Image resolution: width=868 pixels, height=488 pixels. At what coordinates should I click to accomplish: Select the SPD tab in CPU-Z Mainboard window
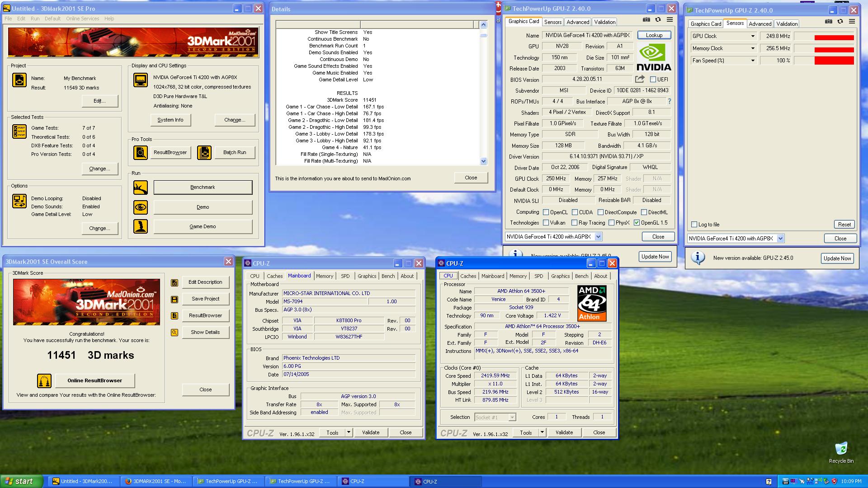coord(345,276)
